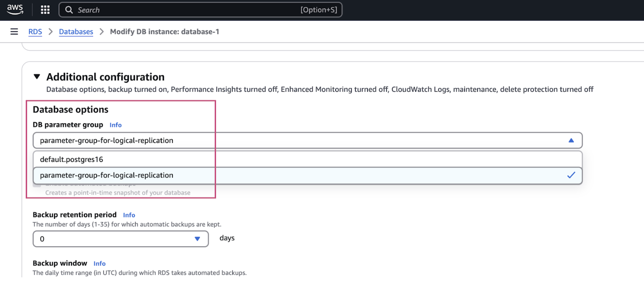Click the checkmark on selected parameter group

coord(571,175)
